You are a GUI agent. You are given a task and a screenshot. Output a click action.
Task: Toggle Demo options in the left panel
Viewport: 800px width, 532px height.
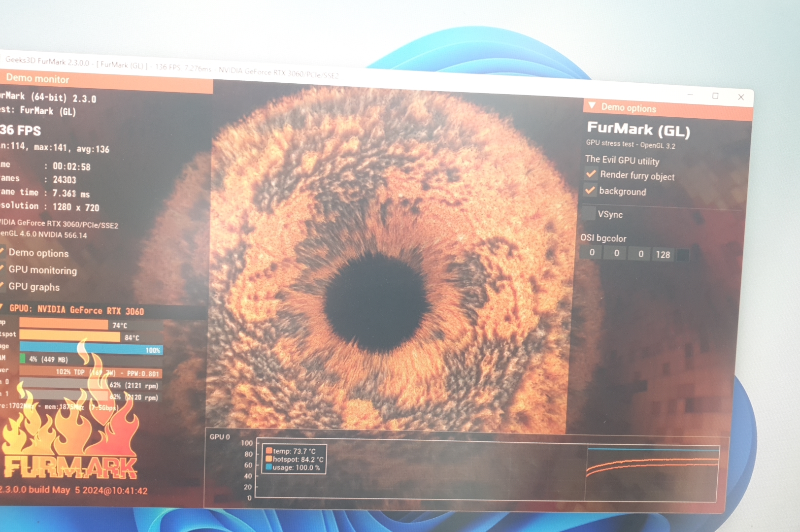[2, 252]
